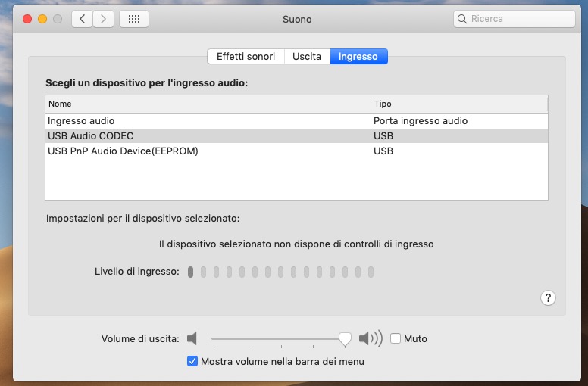Show all preferences via grid icon
Image resolution: width=588 pixels, height=386 pixels.
click(x=134, y=19)
